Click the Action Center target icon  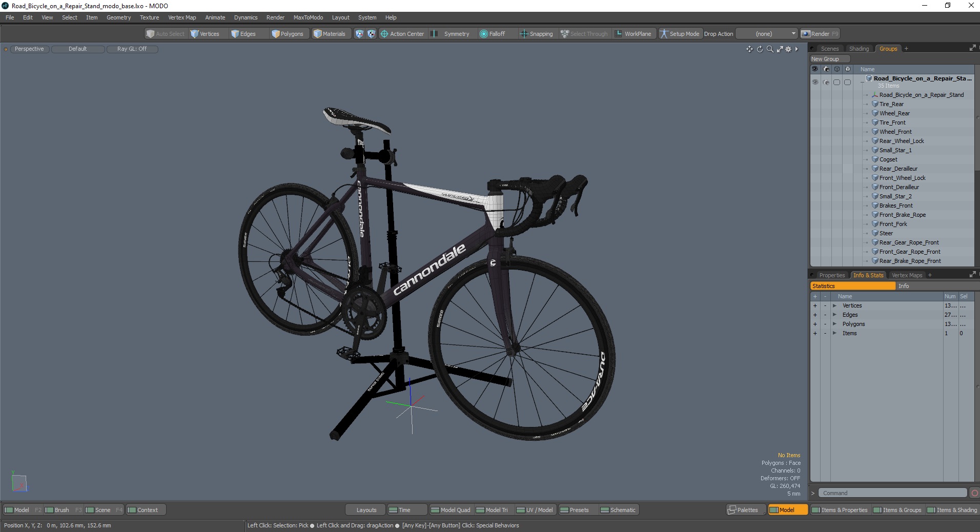tap(384, 34)
